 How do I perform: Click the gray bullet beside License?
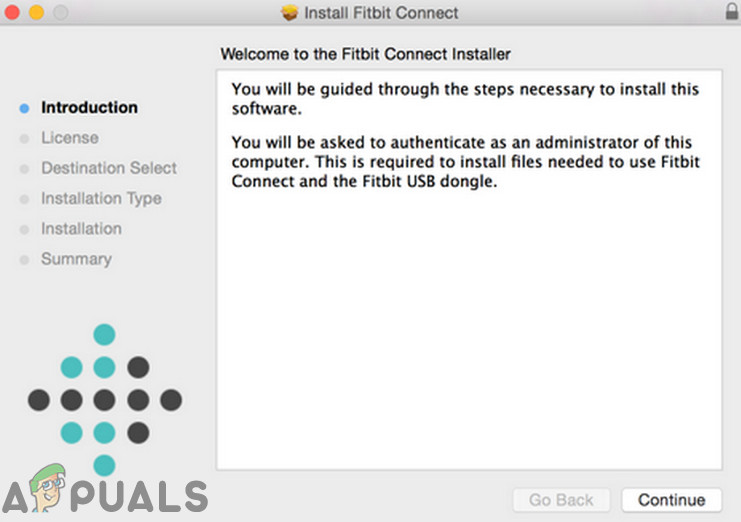point(24,139)
